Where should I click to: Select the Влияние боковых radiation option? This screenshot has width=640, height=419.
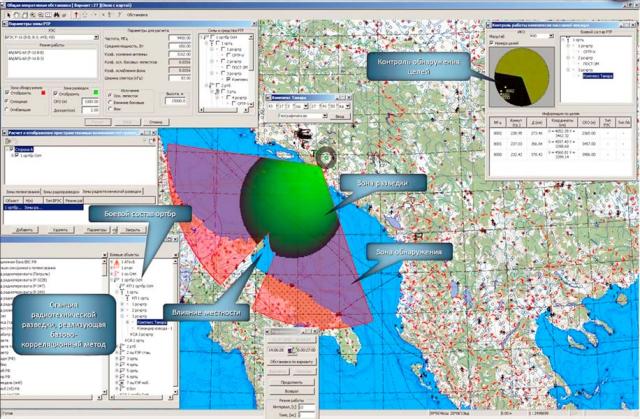tap(110, 102)
